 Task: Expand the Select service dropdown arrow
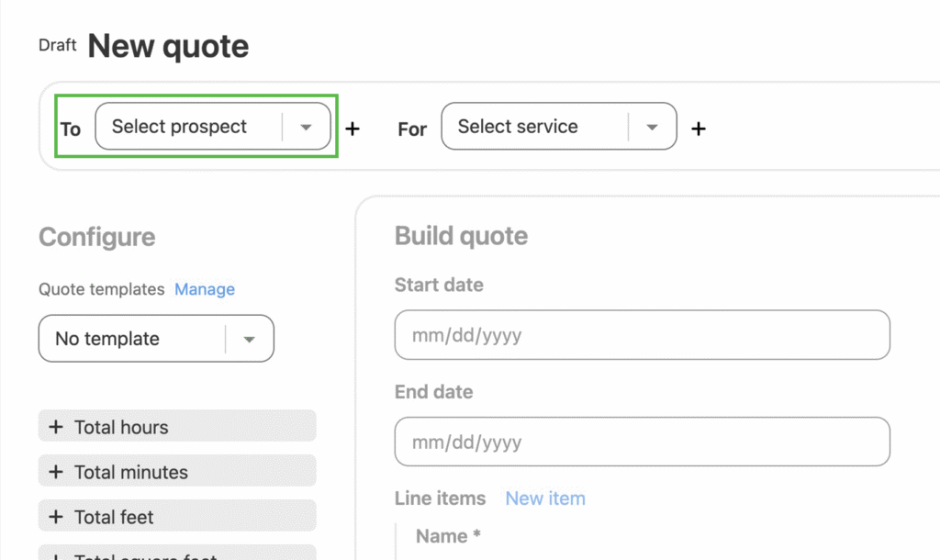click(x=653, y=128)
